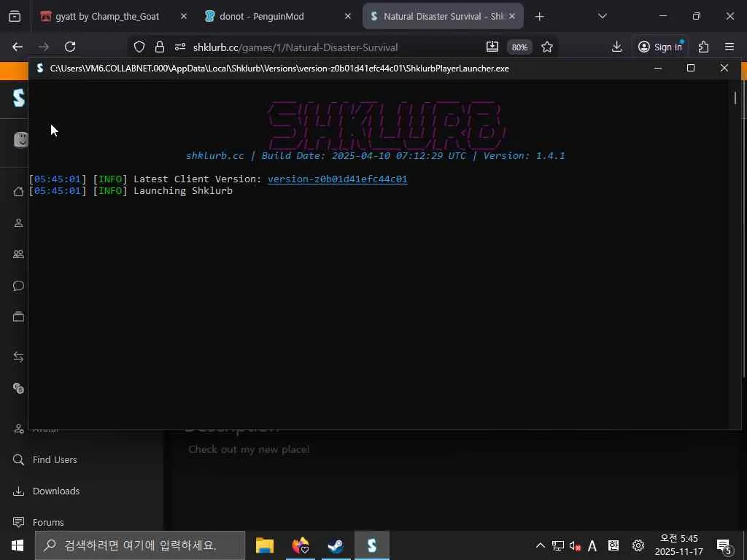Click the launcher window title bar icon
The height and width of the screenshot is (560, 747).
40,68
